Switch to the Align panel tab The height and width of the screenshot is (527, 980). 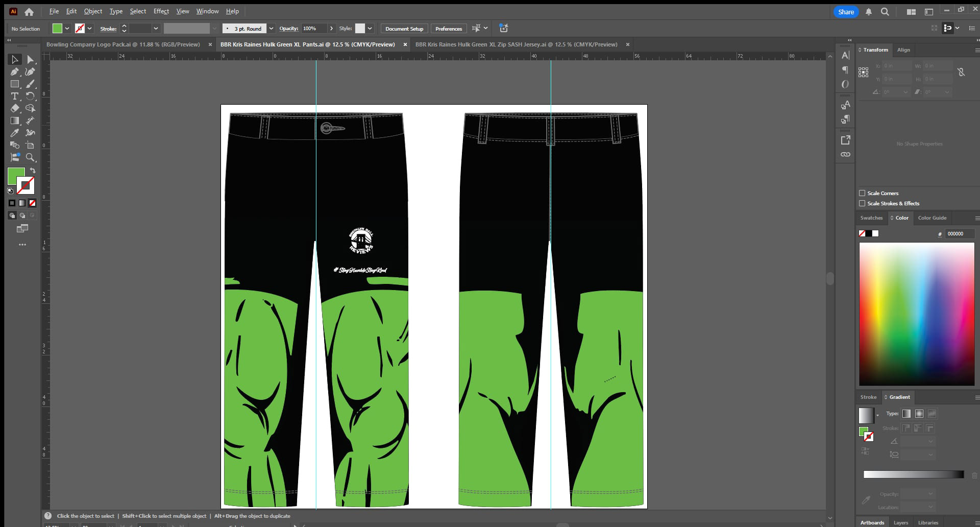[903, 50]
